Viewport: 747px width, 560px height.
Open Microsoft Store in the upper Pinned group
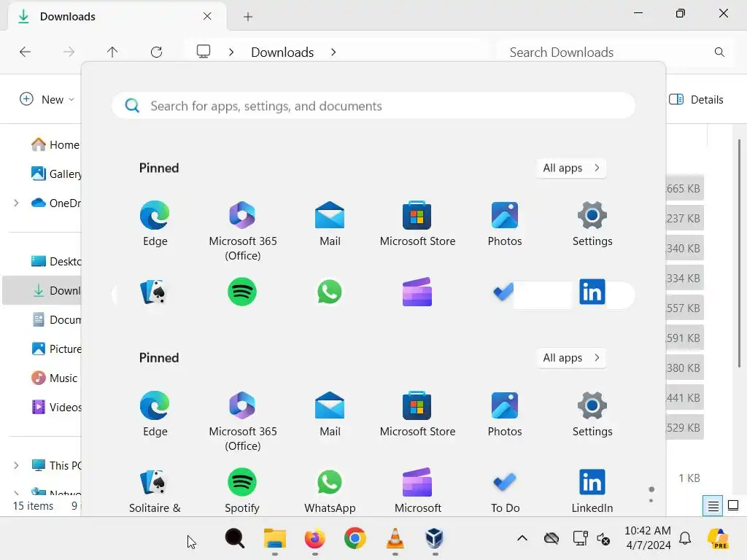(x=417, y=224)
